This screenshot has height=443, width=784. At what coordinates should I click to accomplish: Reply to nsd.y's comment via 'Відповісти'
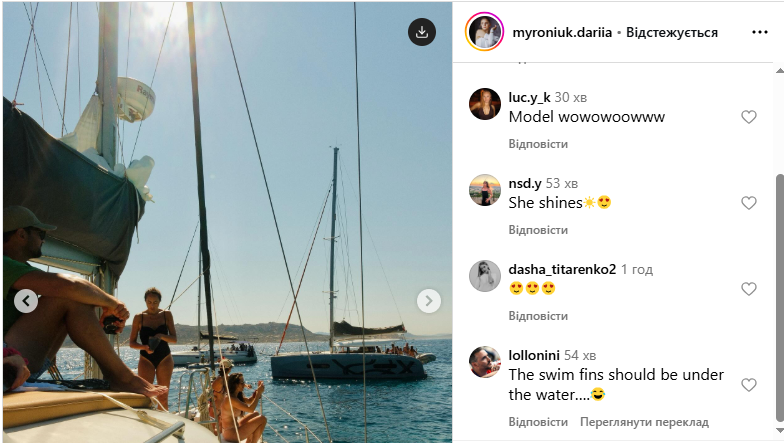pos(538,230)
